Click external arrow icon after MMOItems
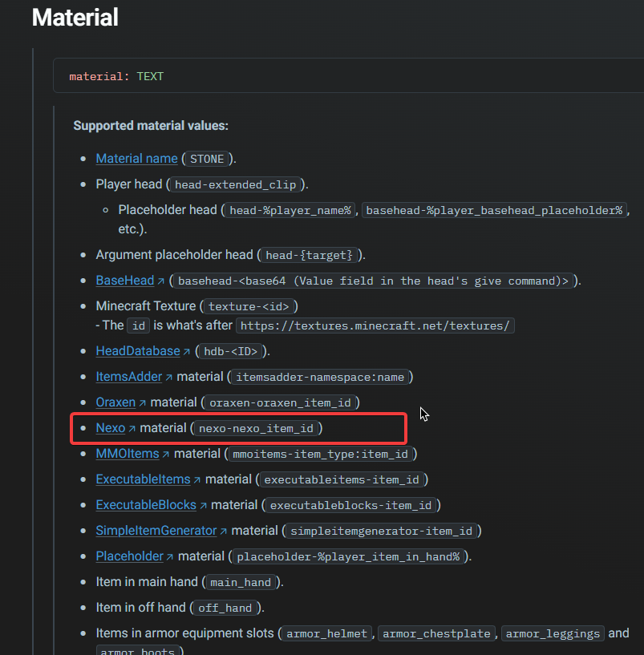The height and width of the screenshot is (655, 644). tap(166, 454)
